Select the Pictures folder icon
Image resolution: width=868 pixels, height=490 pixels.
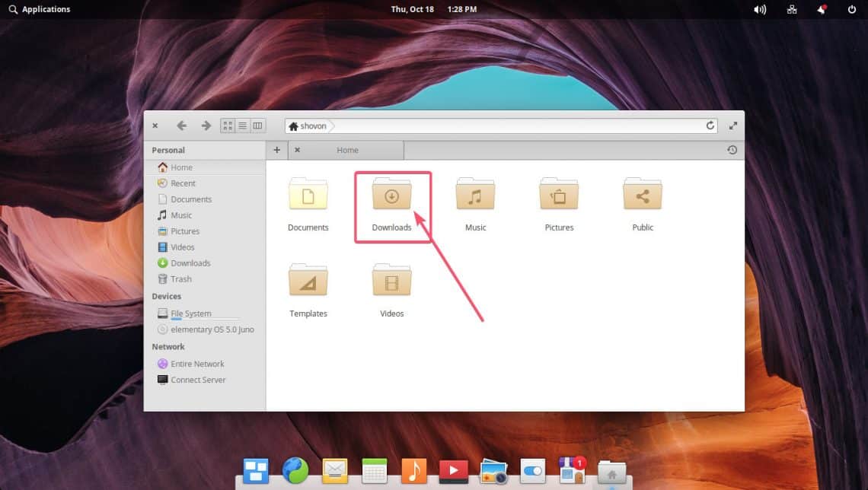click(559, 194)
